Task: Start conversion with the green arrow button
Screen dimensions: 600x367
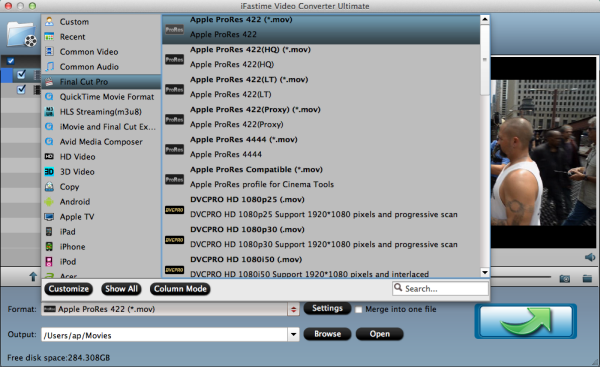Action: [526, 321]
